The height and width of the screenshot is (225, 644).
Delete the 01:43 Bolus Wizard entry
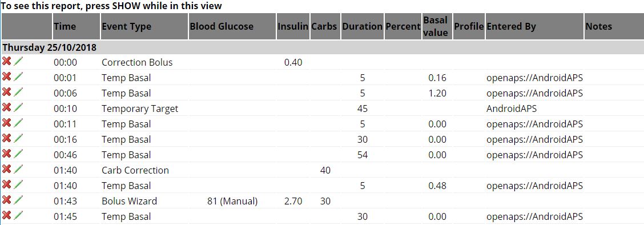pos(7,199)
